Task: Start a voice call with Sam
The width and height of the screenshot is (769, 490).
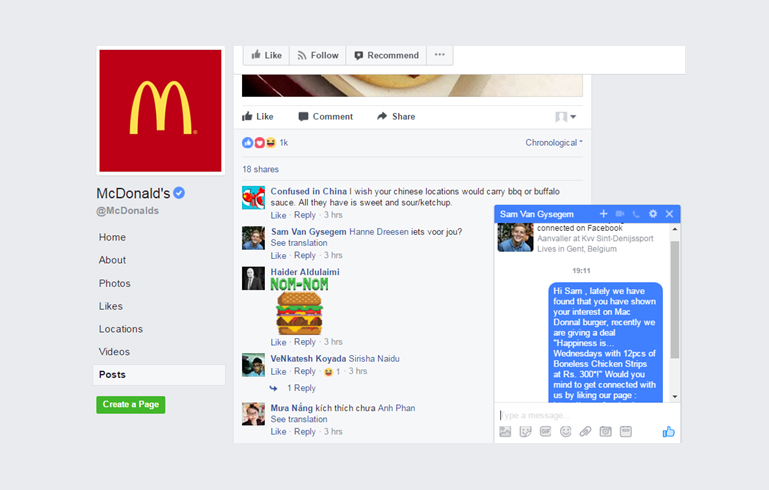Action: coord(636,214)
